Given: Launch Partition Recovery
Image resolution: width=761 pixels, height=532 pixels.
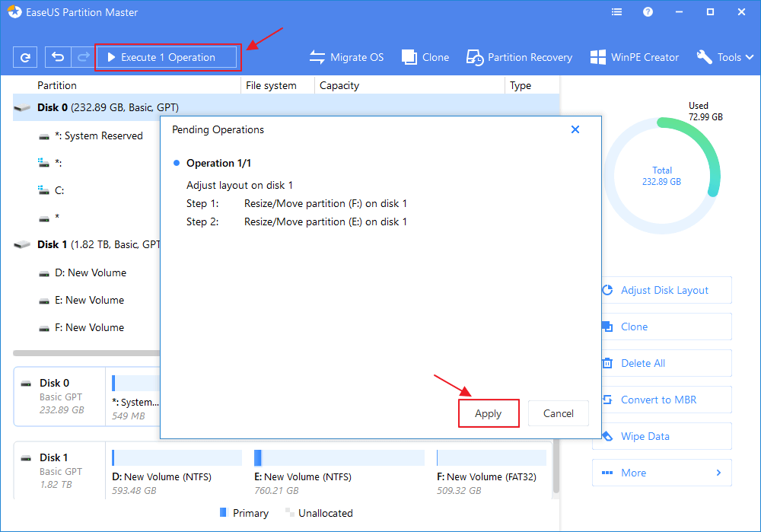Looking at the screenshot, I should pos(519,57).
